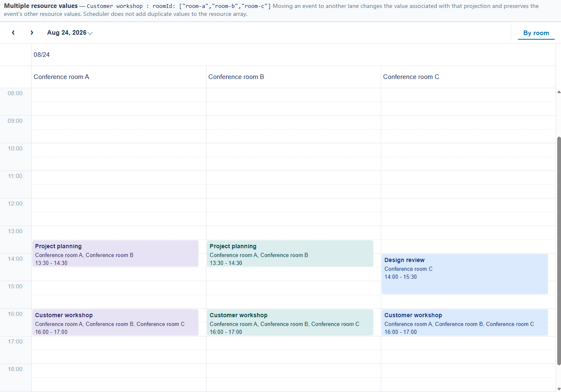Go to previous day arrow

point(13,33)
